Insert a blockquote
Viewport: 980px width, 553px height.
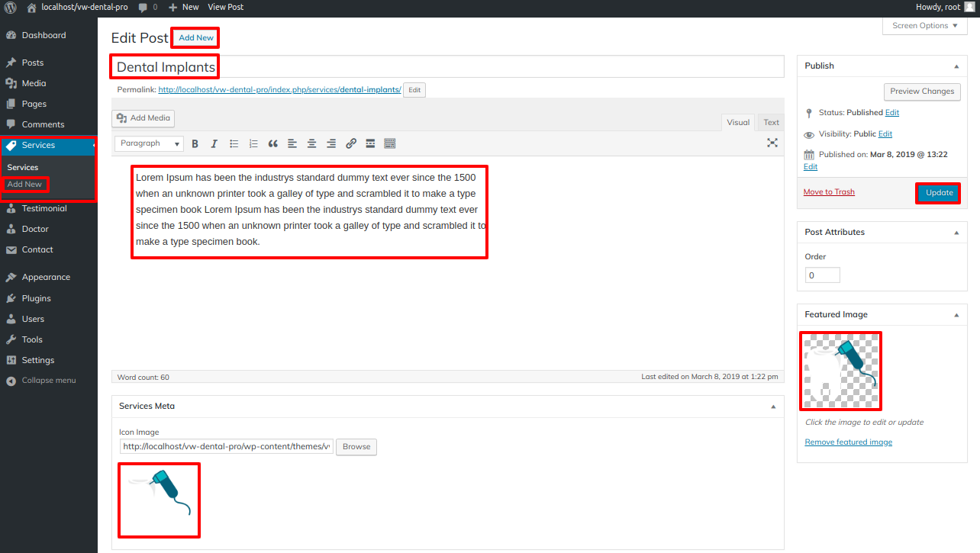click(x=273, y=143)
